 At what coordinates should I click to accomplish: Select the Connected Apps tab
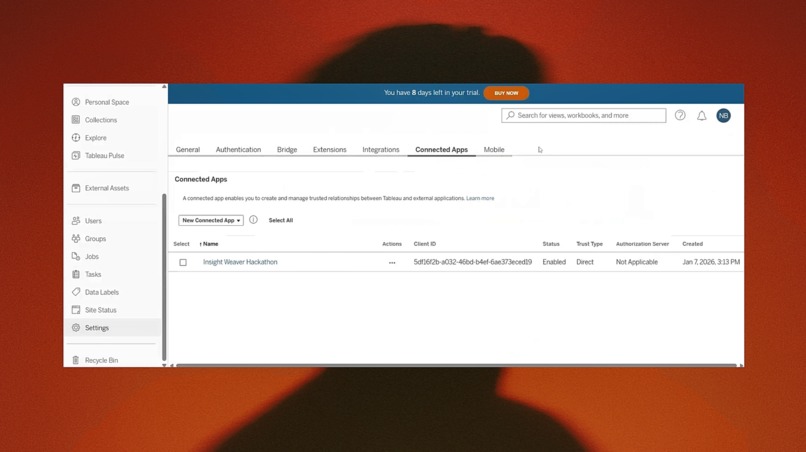pos(442,150)
